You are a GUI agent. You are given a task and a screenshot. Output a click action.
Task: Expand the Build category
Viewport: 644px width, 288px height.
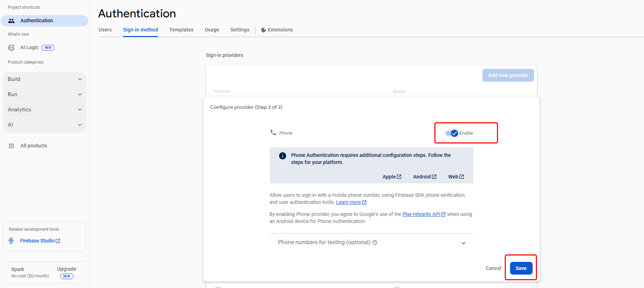pos(45,79)
